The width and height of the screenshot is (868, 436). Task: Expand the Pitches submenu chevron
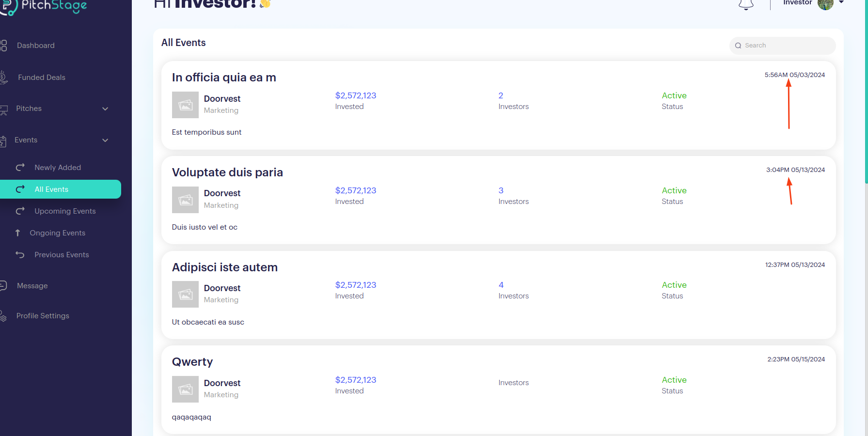(x=105, y=109)
